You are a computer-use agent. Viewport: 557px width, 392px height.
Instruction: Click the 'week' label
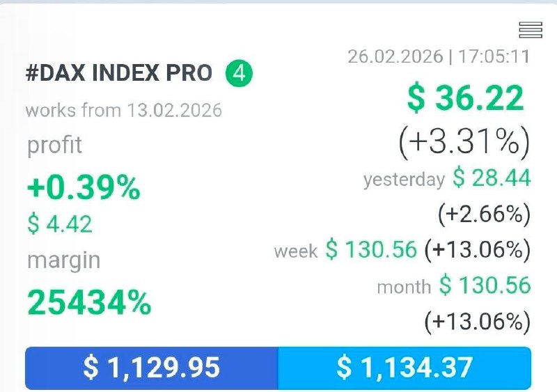pyautogui.click(x=296, y=251)
